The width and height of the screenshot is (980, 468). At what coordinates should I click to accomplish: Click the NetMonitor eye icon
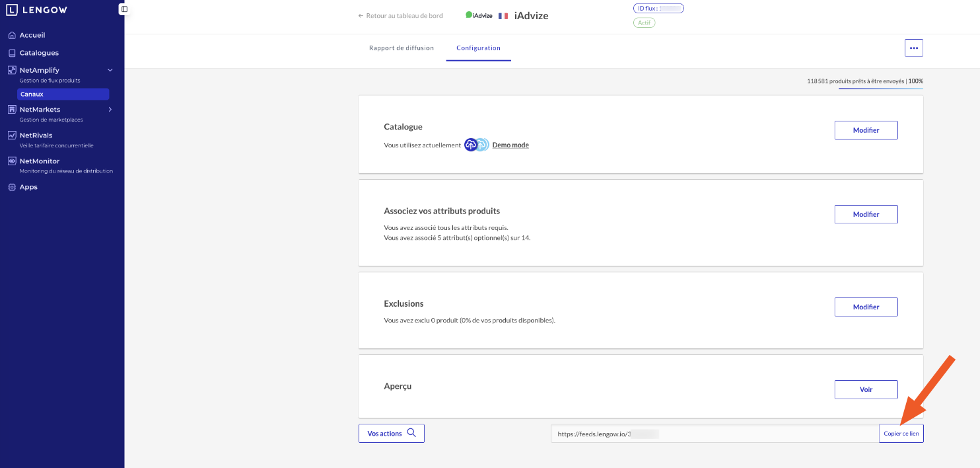pyautogui.click(x=12, y=161)
